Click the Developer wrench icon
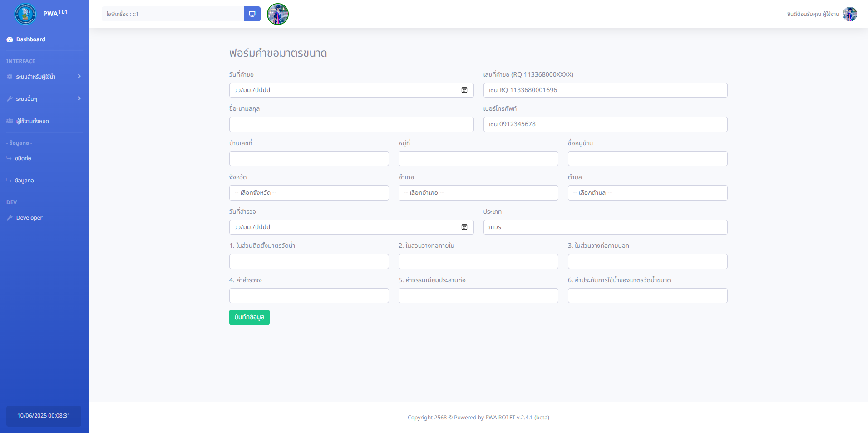 click(x=10, y=218)
